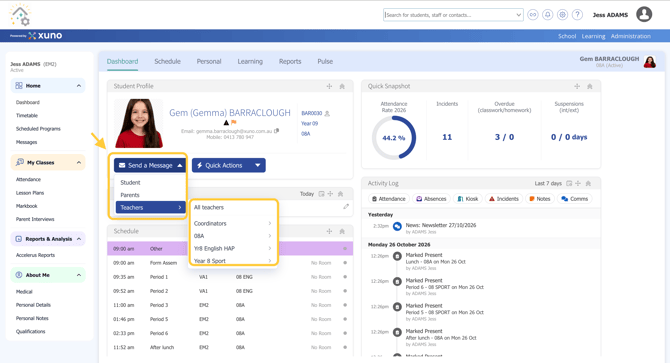Click the calendar icon beside Last 7 days
The width and height of the screenshot is (670, 363).
569,183
